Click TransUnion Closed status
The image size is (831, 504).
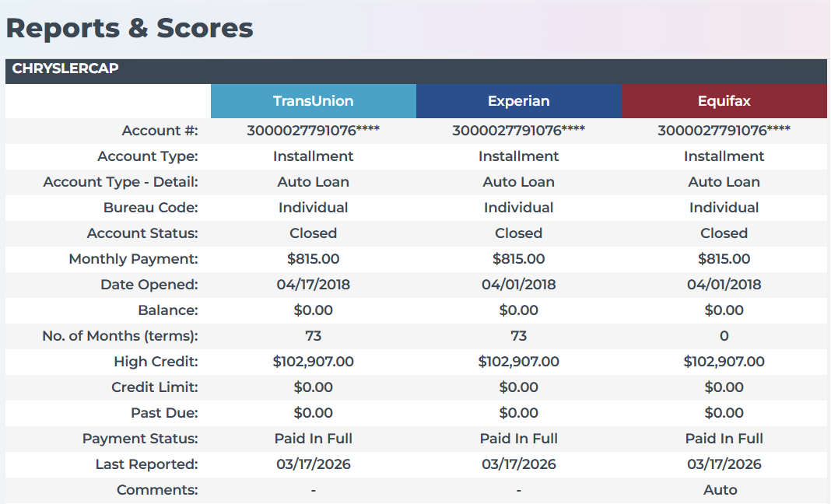coord(314,233)
